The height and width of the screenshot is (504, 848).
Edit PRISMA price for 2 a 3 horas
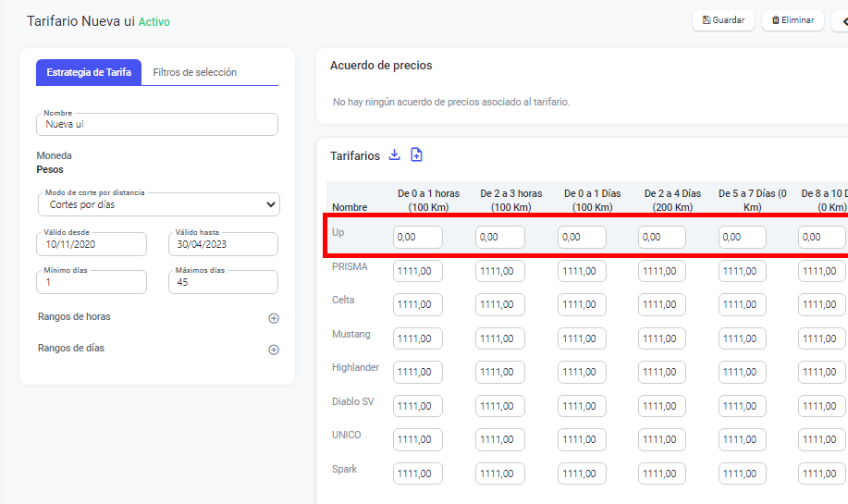pyautogui.click(x=500, y=272)
